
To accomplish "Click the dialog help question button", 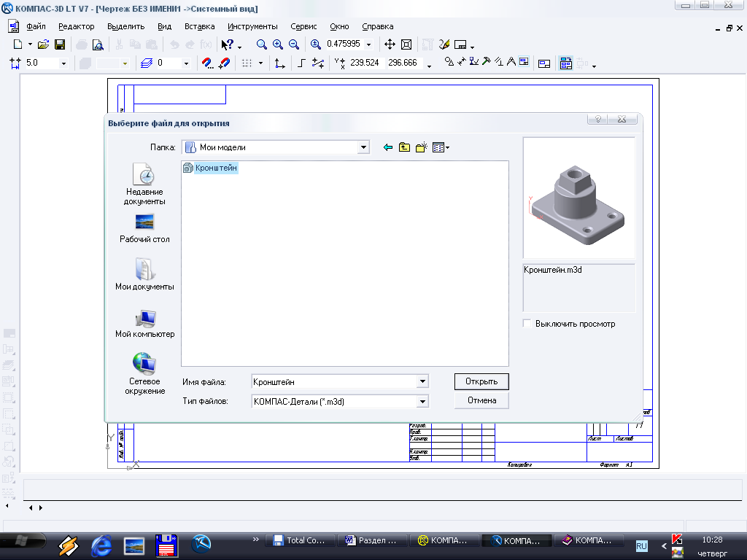I will (597, 119).
